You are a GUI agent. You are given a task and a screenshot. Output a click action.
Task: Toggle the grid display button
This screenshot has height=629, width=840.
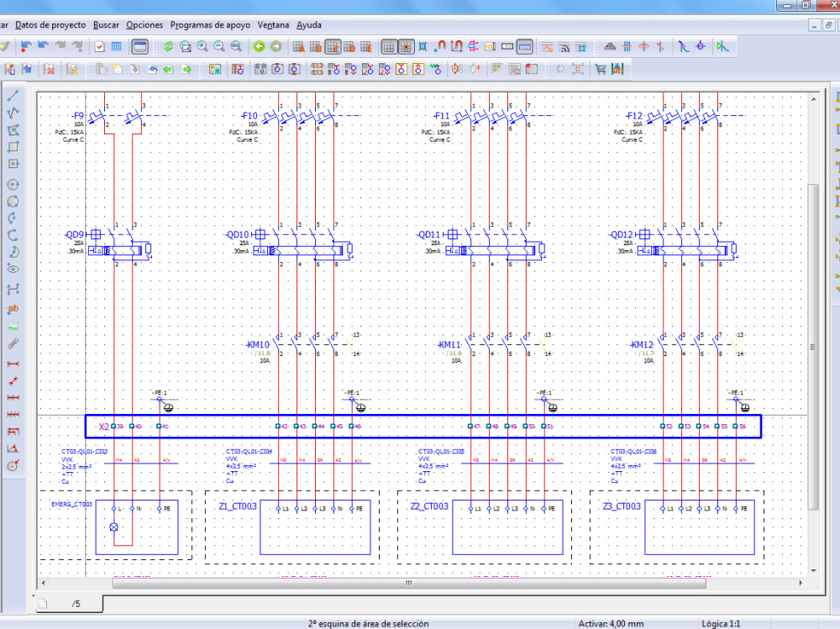pyautogui.click(x=389, y=46)
